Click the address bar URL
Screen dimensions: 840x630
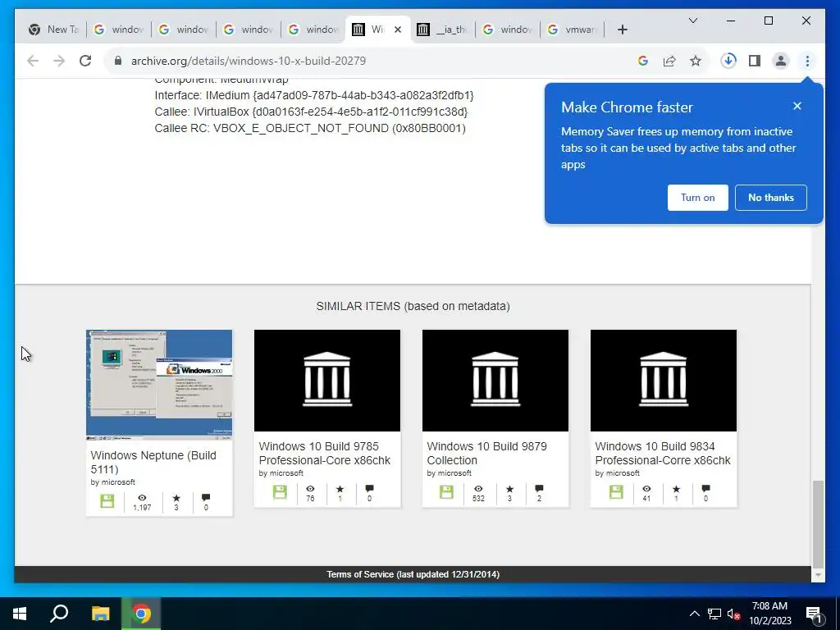[249, 61]
